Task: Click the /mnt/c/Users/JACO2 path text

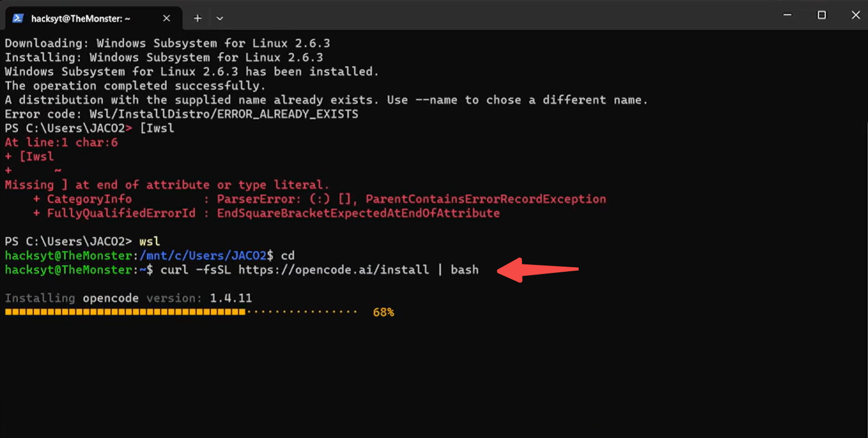Action: pos(203,255)
